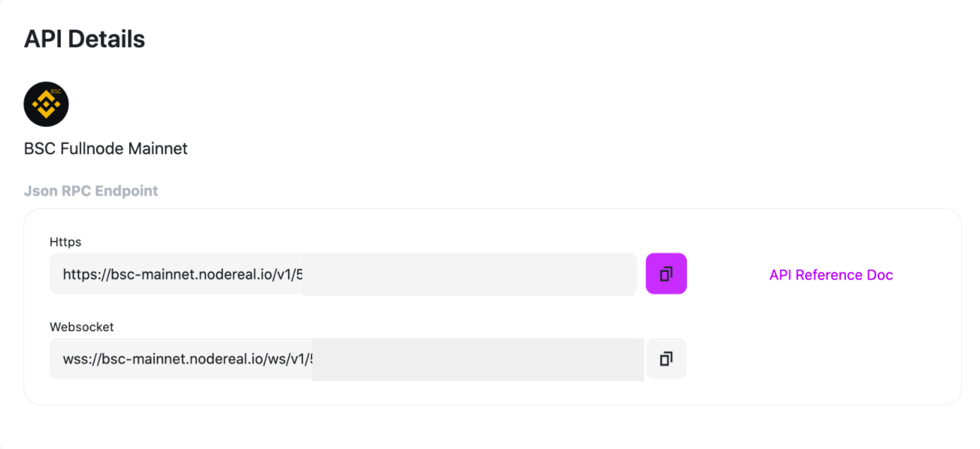Copy the Websocket endpoint URL
Image resolution: width=980 pixels, height=449 pixels.
(x=666, y=359)
